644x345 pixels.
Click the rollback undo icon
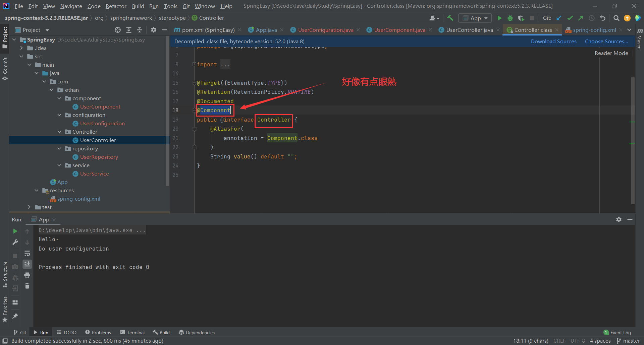coord(603,18)
